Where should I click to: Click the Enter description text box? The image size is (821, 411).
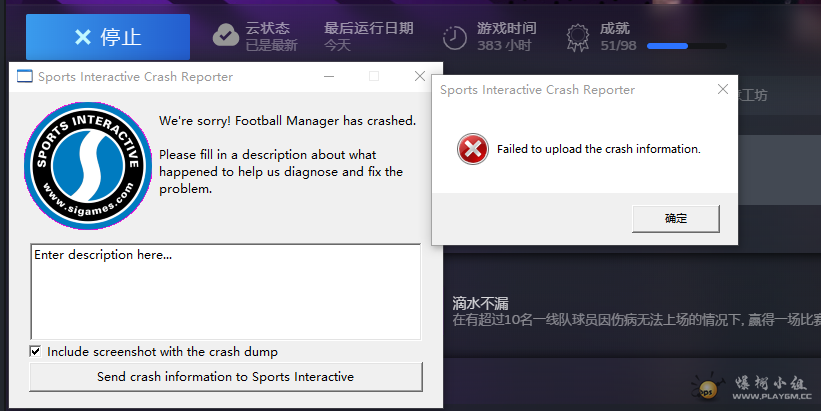click(x=225, y=291)
